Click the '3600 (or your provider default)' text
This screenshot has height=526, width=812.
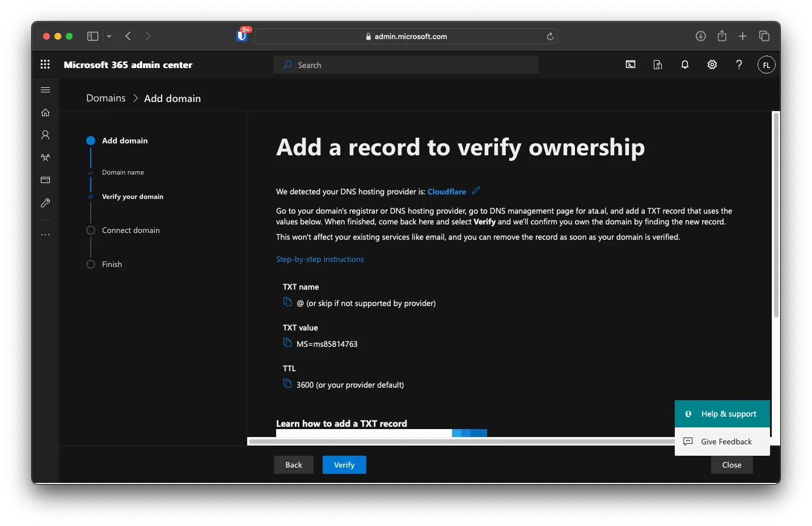350,385
